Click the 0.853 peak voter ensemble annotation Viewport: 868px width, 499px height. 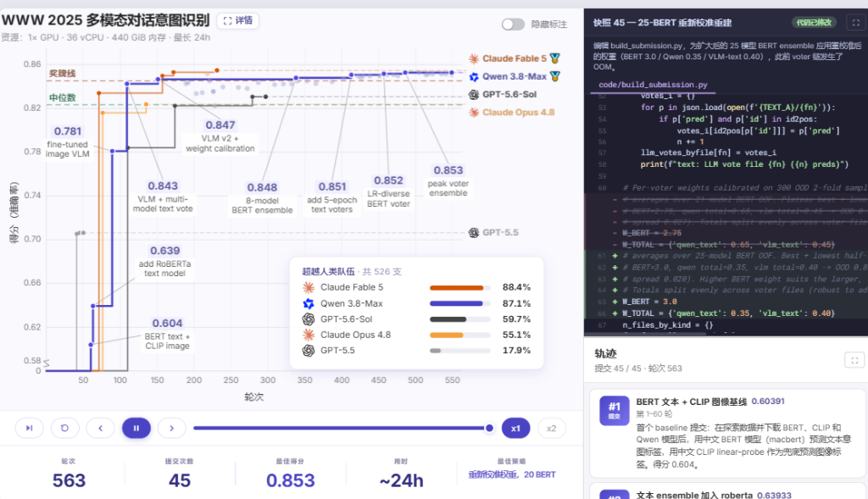pos(448,181)
